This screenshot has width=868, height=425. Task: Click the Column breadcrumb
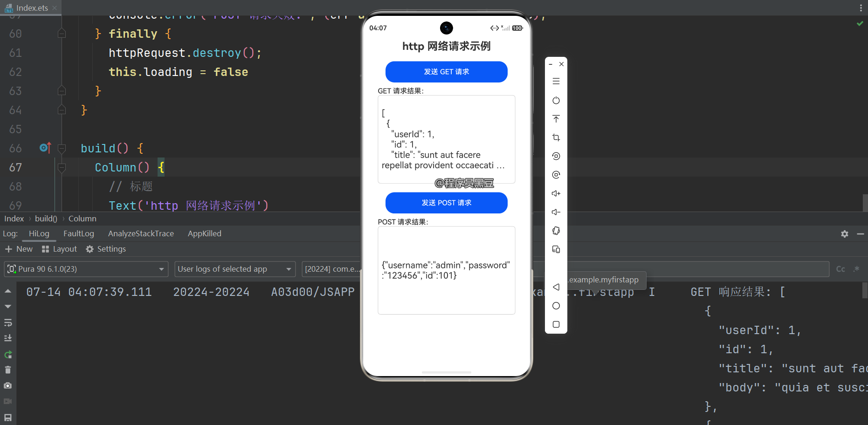83,219
